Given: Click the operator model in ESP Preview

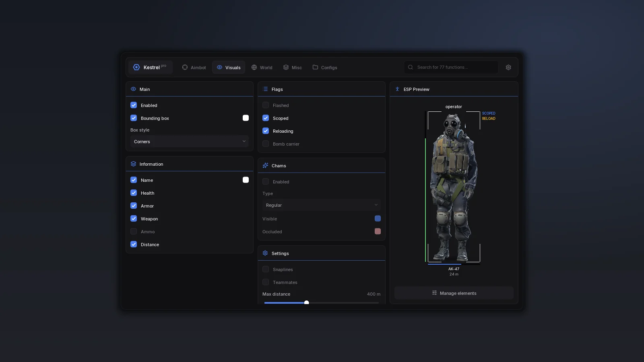Looking at the screenshot, I should (454, 187).
